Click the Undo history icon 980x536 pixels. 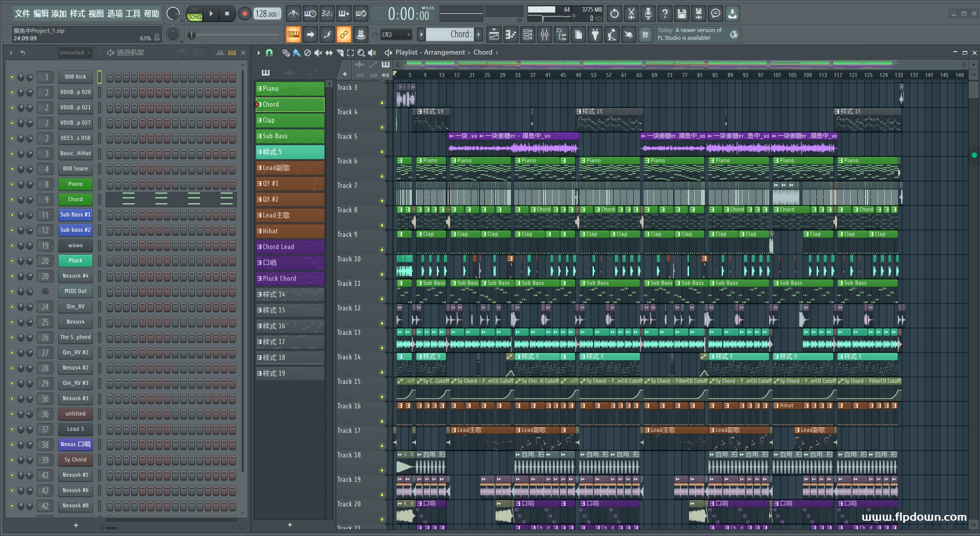point(615,14)
